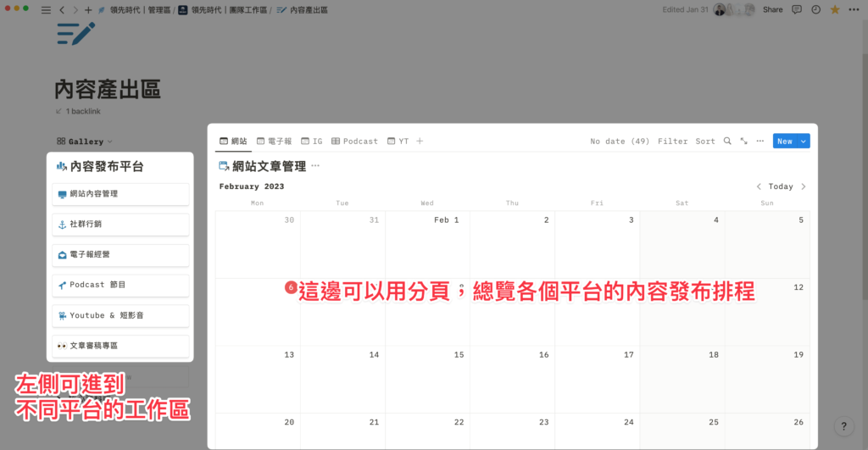Image resolution: width=868 pixels, height=450 pixels.
Task: Open the 1 backlink link
Action: (x=78, y=111)
